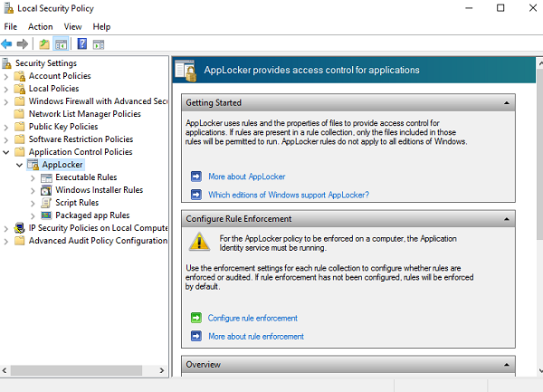Click the Show/Hide Console Tree icon
The width and height of the screenshot is (543, 392).
click(62, 43)
